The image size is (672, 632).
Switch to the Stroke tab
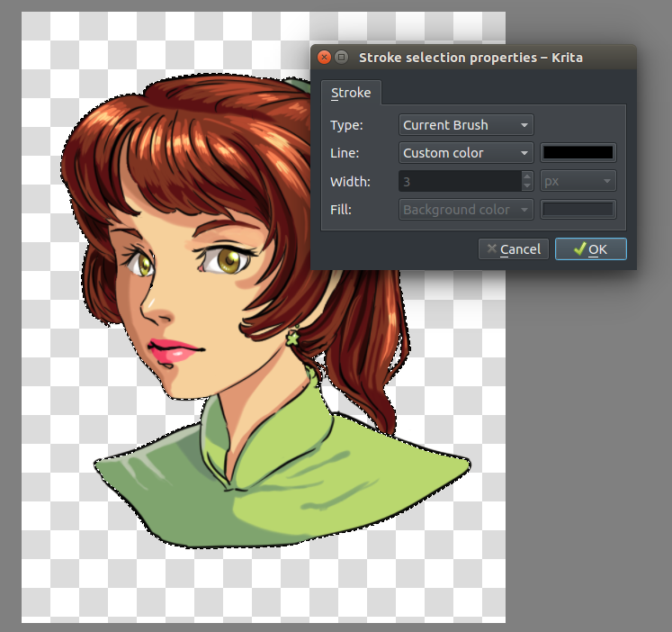351,94
